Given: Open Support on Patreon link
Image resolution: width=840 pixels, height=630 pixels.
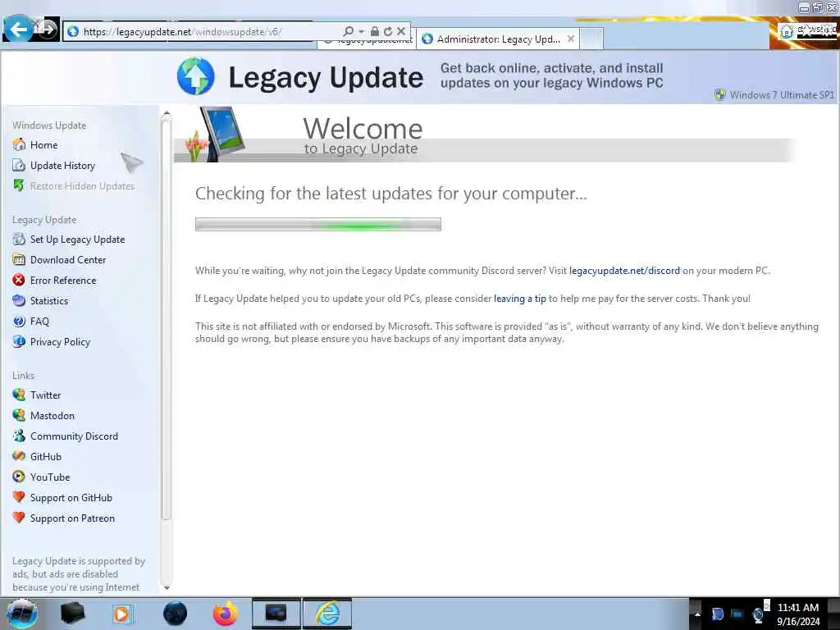Looking at the screenshot, I should pyautogui.click(x=72, y=518).
